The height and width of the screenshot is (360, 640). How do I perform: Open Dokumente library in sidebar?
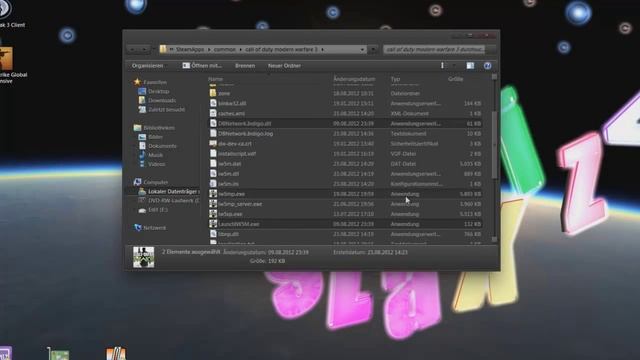click(x=162, y=146)
